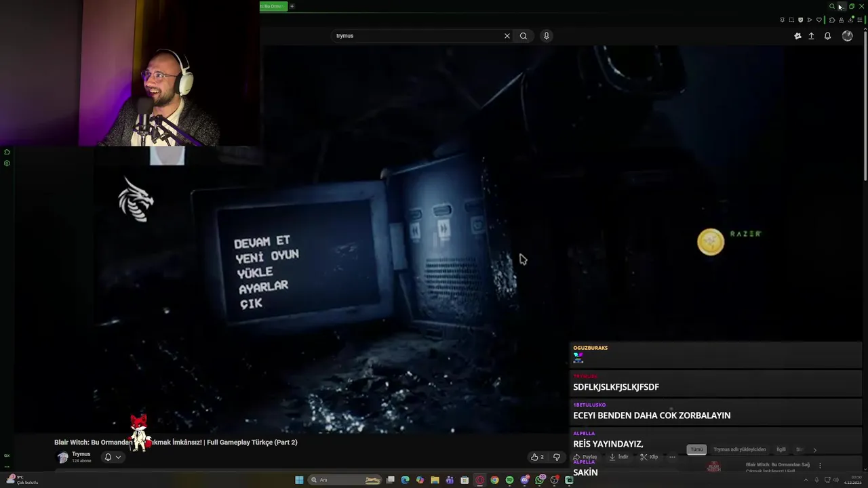The width and height of the screenshot is (868, 488).
Task: Show hidden system tray icons chevron
Action: click(806, 480)
